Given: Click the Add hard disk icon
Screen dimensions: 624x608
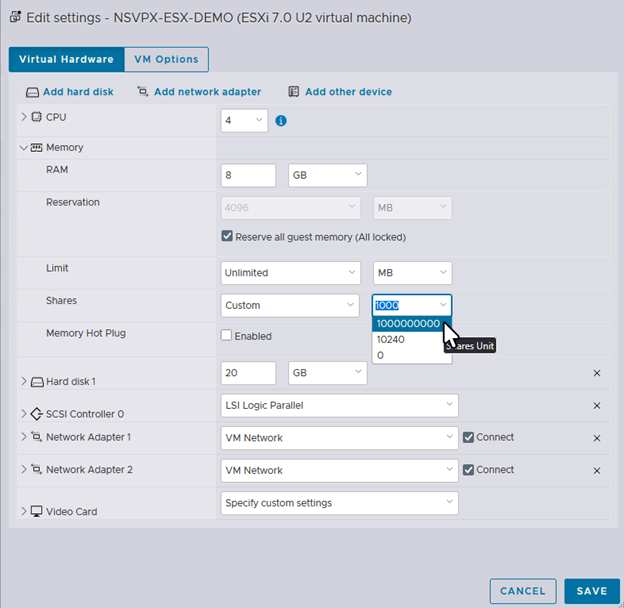Looking at the screenshot, I should click(32, 92).
